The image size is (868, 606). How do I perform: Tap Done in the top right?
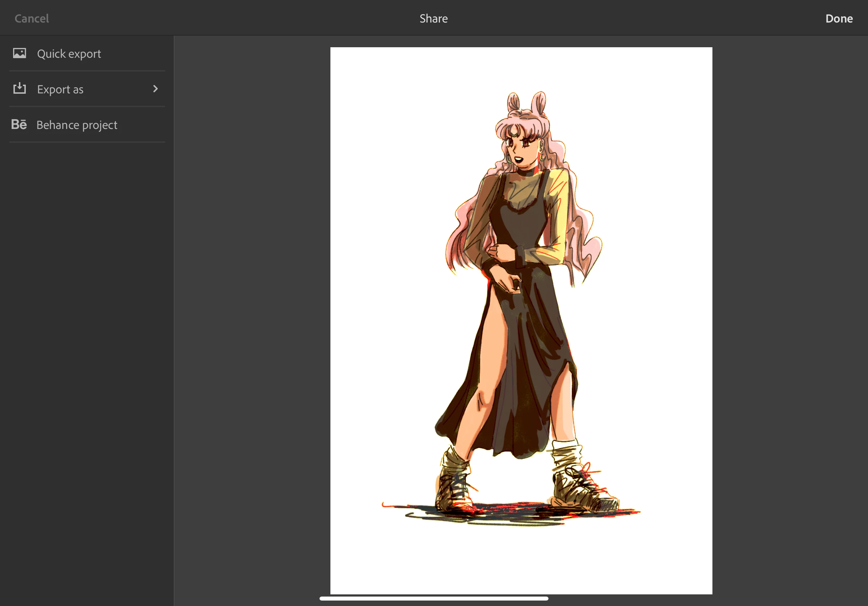[839, 19]
